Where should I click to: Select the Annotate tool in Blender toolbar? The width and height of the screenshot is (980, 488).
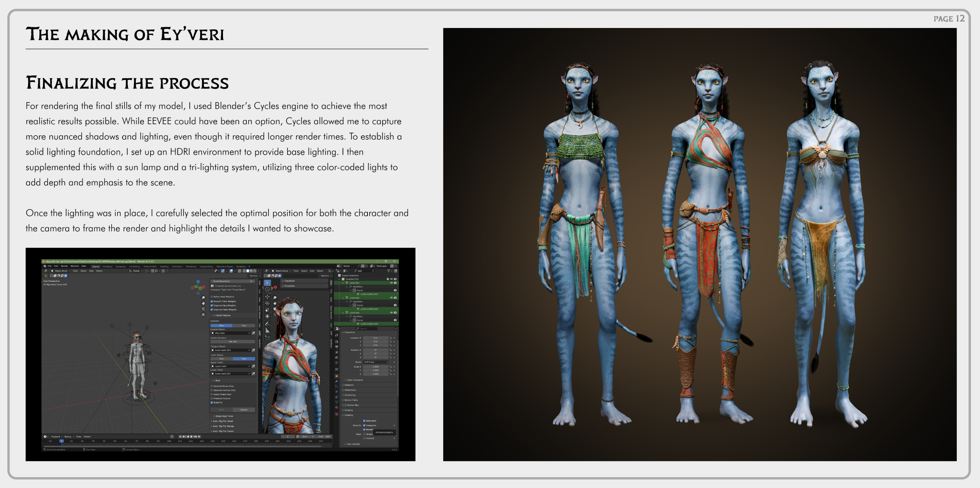pyautogui.click(x=267, y=324)
